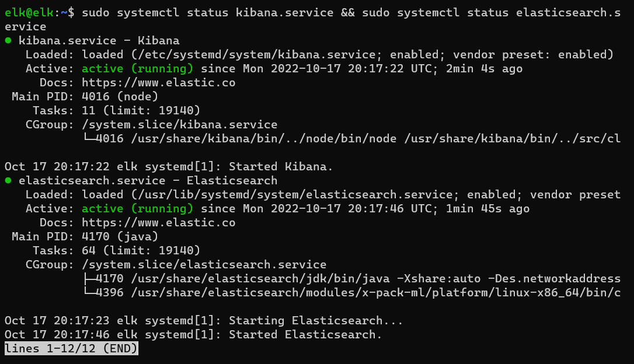Screen dimensions: 634x364
Task: Open the Kibana Docs URL https://www.elastic.co
Action: pyautogui.click(x=159, y=83)
